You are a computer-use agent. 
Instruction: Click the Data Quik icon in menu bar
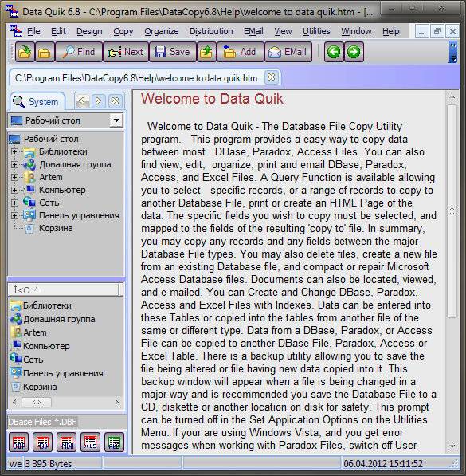pos(15,31)
